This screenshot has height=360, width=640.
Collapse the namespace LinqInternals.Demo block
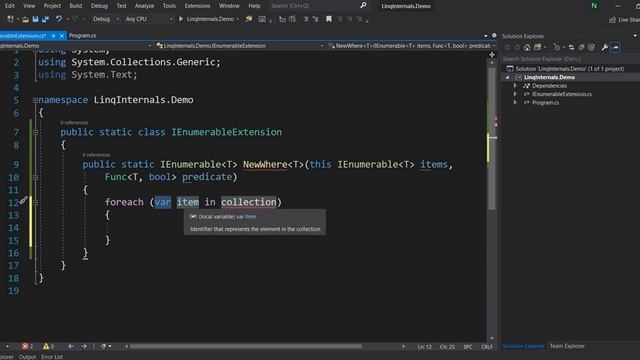[35, 100]
